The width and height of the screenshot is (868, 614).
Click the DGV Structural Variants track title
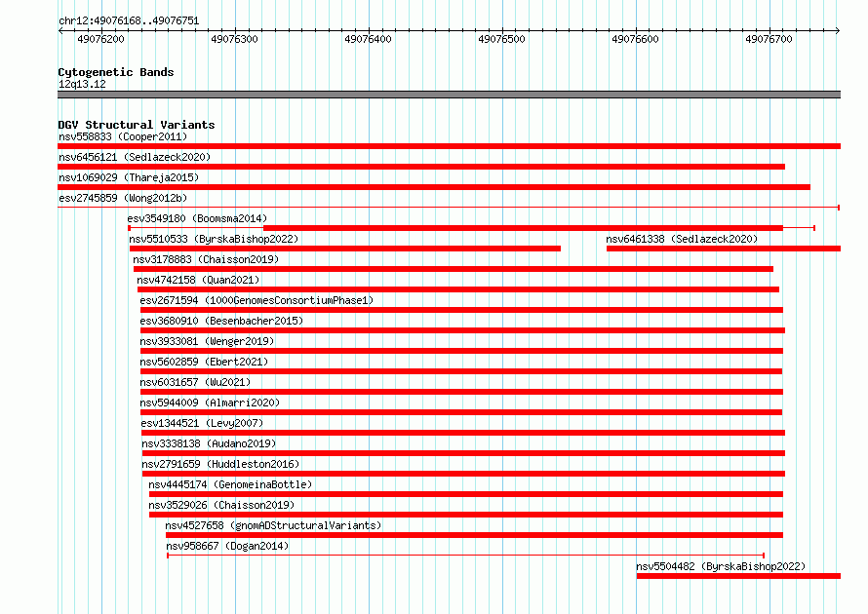(x=137, y=125)
